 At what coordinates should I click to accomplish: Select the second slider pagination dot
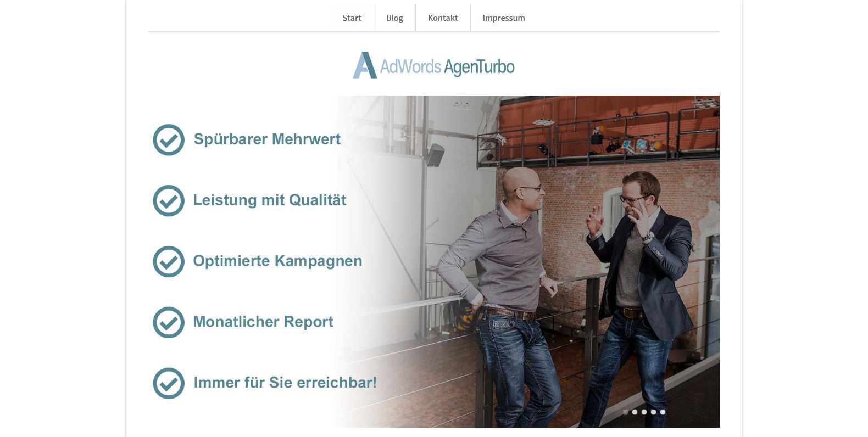(x=635, y=412)
